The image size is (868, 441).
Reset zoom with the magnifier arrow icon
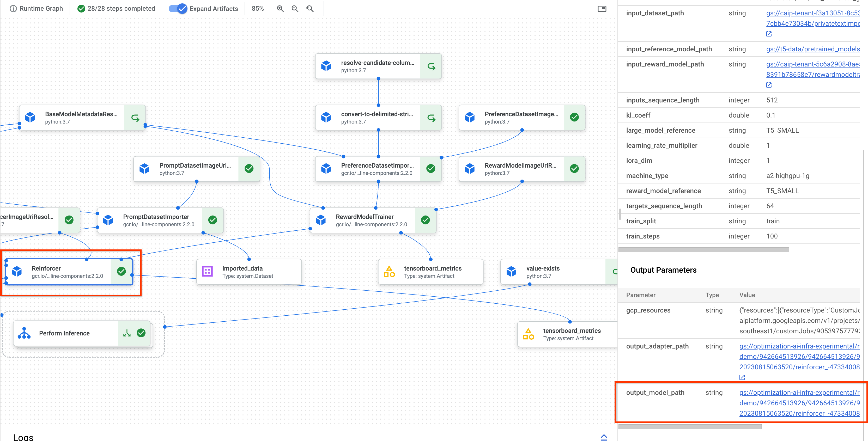tap(310, 9)
